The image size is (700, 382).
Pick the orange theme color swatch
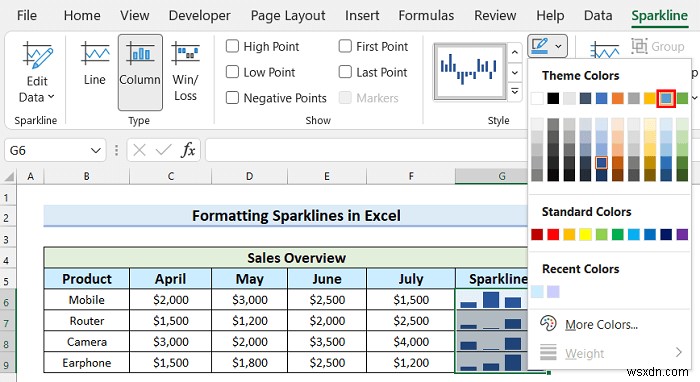[617, 98]
